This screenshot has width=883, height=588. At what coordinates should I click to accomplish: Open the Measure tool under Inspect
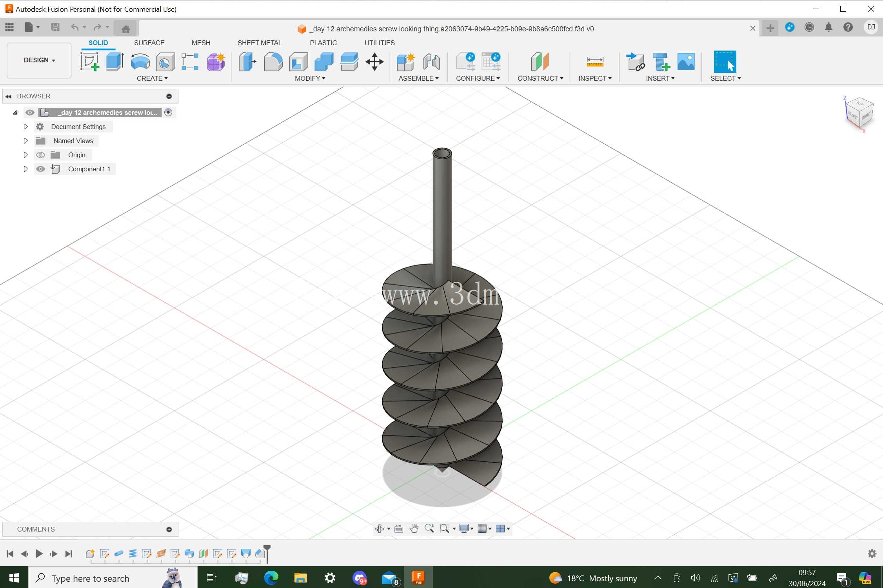(595, 62)
